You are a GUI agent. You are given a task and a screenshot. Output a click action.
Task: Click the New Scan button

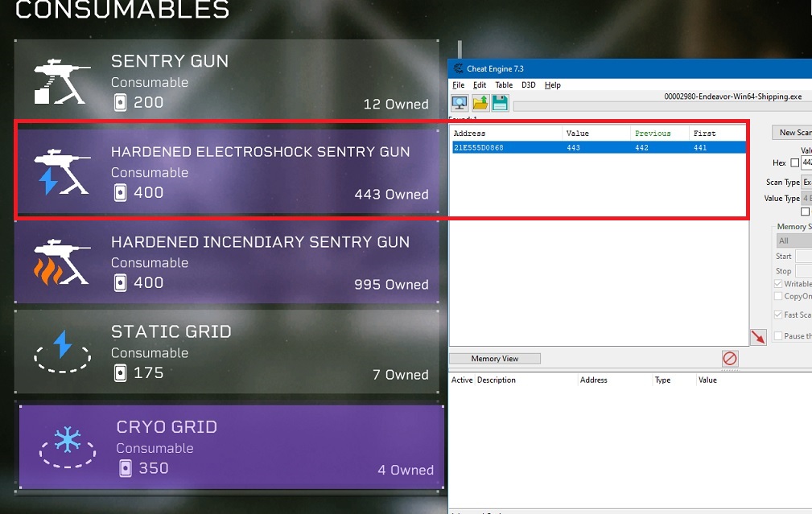793,133
